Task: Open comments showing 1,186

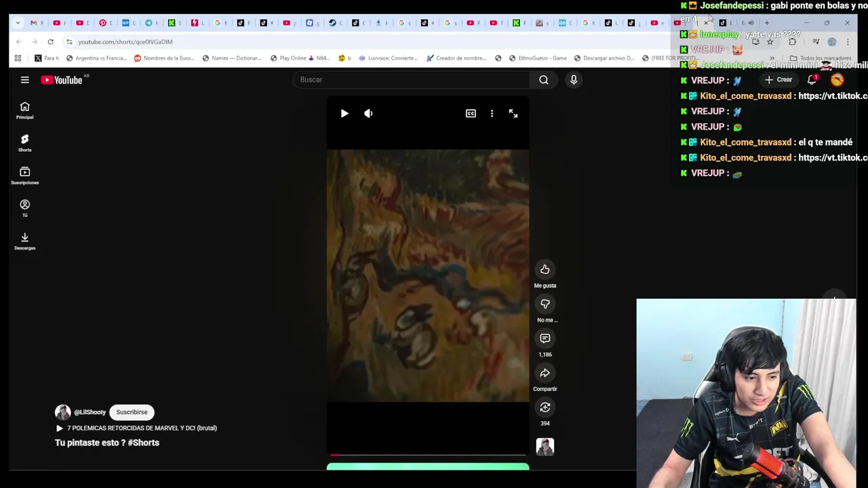Action: click(545, 338)
